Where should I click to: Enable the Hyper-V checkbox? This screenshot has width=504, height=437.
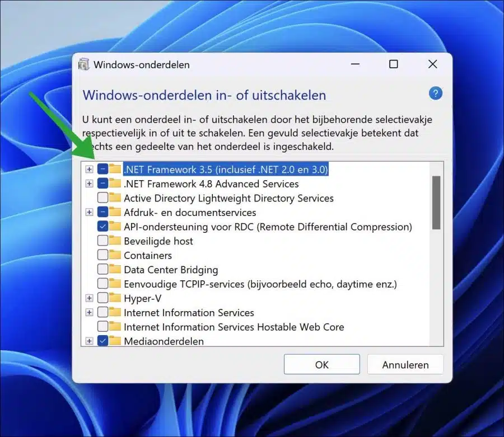coord(102,298)
